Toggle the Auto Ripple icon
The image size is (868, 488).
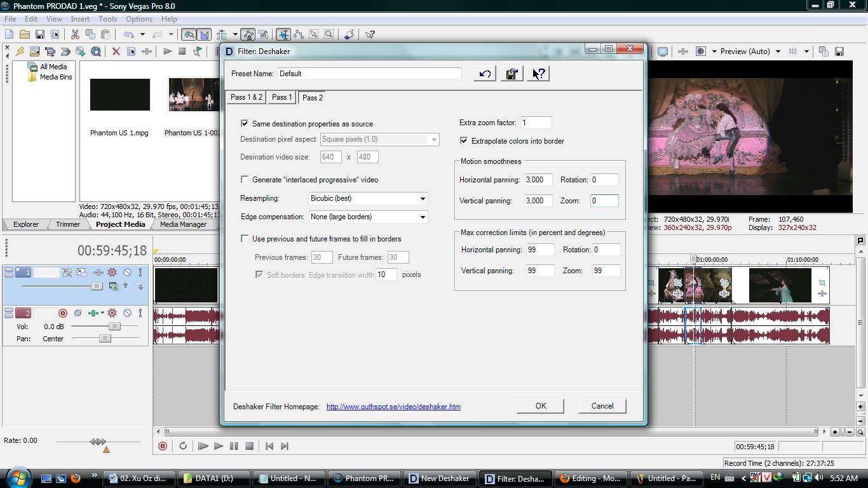pyautogui.click(x=222, y=34)
